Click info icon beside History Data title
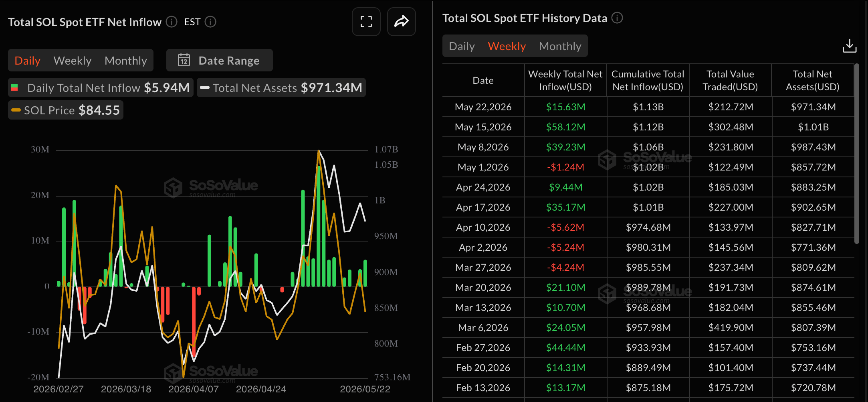The height and width of the screenshot is (402, 868). pyautogui.click(x=617, y=18)
